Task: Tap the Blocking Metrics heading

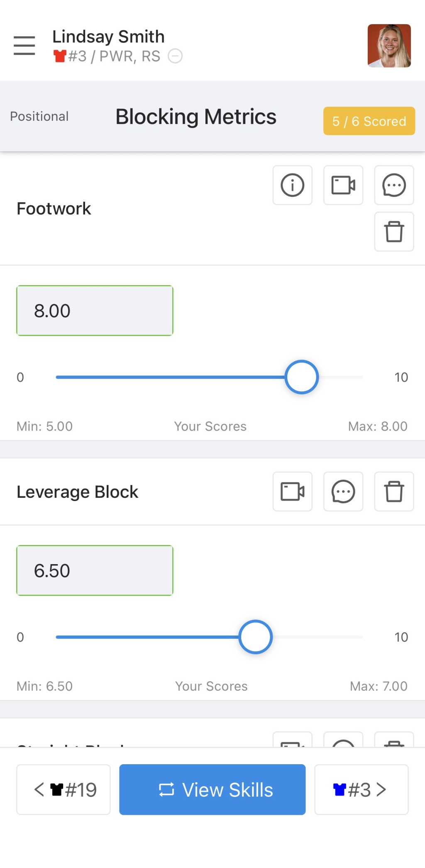Action: coord(196,117)
